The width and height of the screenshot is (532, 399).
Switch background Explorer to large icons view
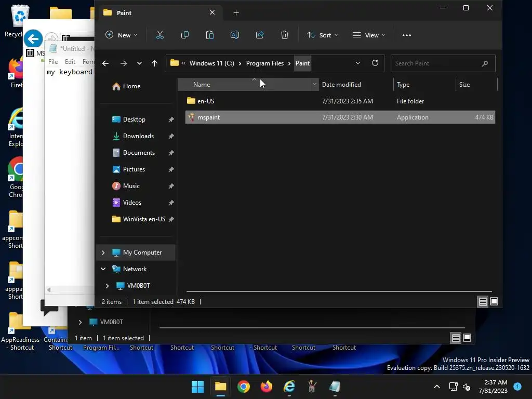pos(467,338)
